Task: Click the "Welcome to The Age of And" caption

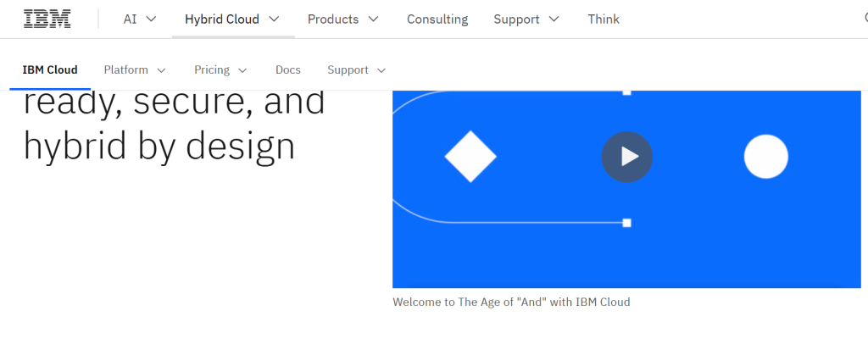Action: click(511, 302)
